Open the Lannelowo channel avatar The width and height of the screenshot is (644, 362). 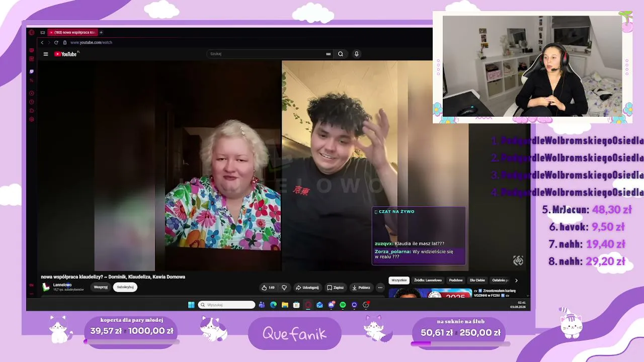tap(46, 287)
